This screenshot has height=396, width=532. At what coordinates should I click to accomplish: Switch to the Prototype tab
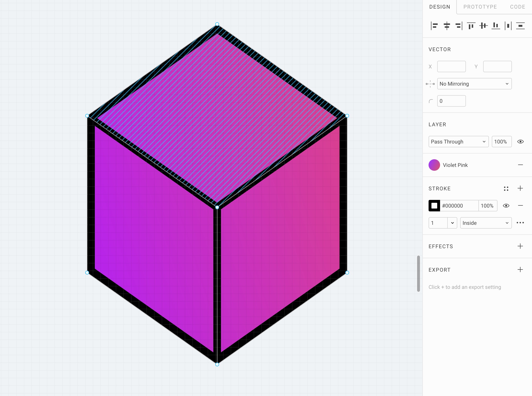coord(480,7)
